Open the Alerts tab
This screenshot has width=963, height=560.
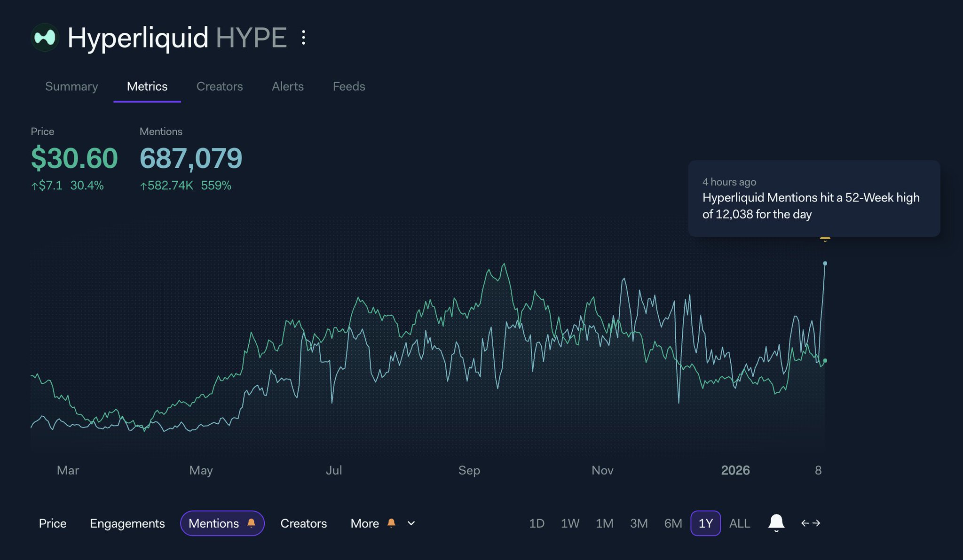[x=288, y=86]
